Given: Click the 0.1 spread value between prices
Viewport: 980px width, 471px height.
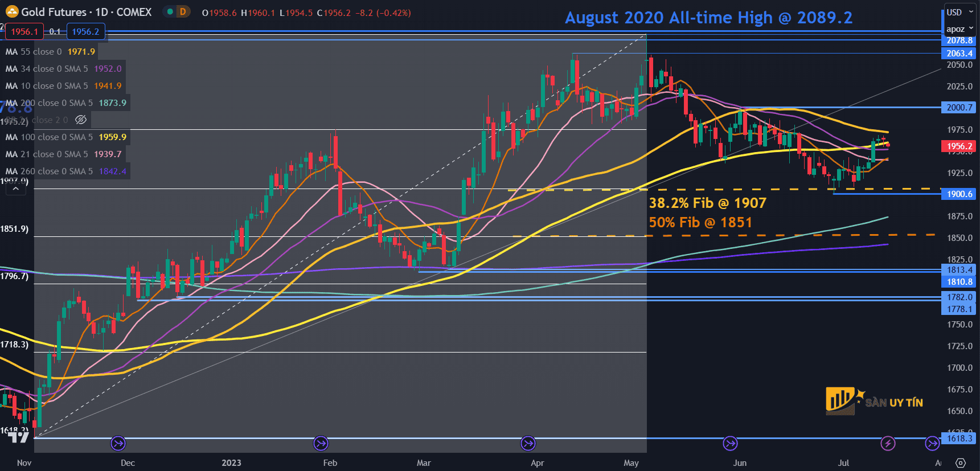Looking at the screenshot, I should click(55, 32).
